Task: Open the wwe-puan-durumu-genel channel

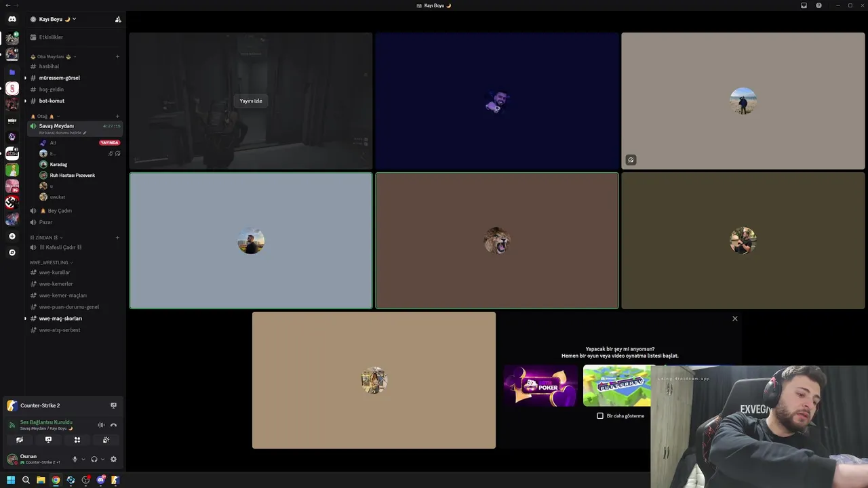Action: click(x=68, y=307)
